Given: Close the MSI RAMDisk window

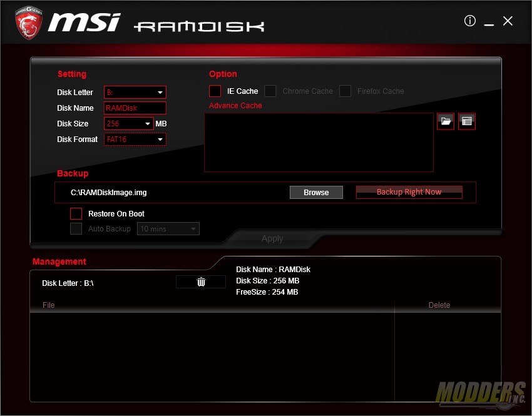Looking at the screenshot, I should [508, 21].
